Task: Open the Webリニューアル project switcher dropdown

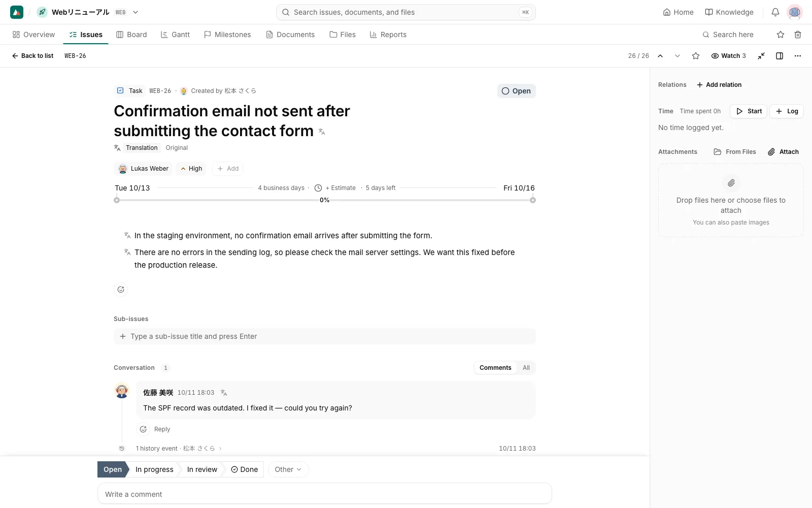Action: click(136, 12)
